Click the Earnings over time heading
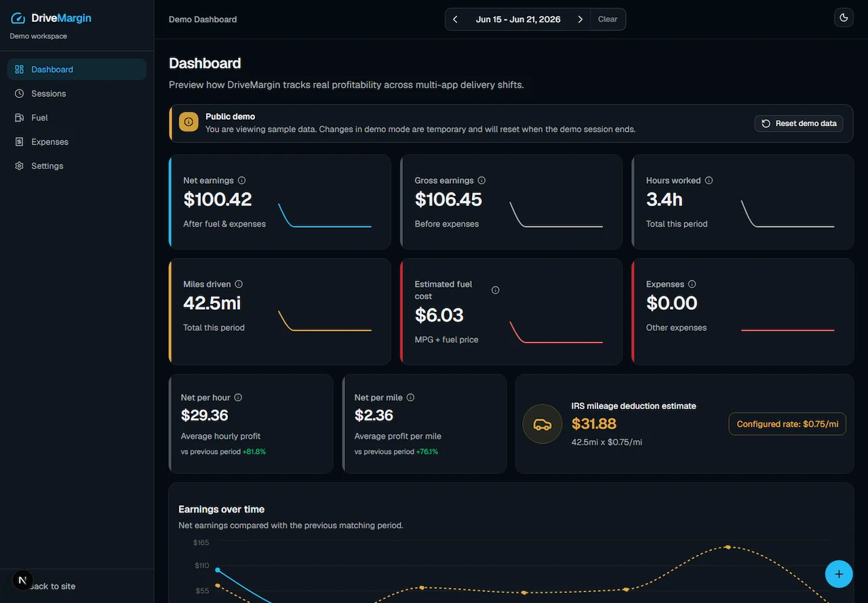Viewport: 868px width, 603px height. pos(222,509)
